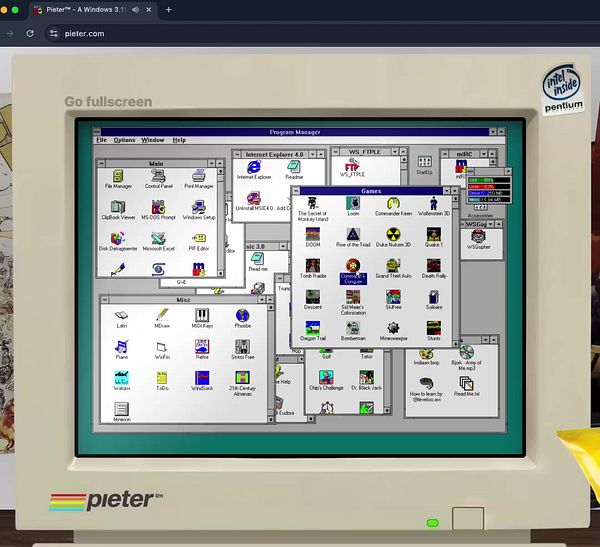The image size is (600, 547).
Task: Click the Windows Setup icon
Action: click(x=199, y=210)
